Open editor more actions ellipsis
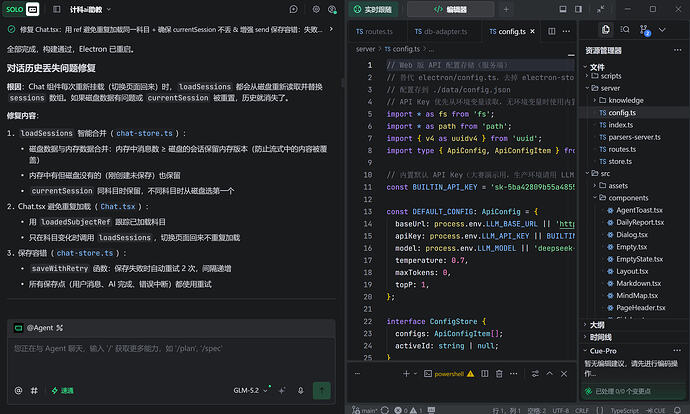The image size is (690, 414). coord(566,31)
